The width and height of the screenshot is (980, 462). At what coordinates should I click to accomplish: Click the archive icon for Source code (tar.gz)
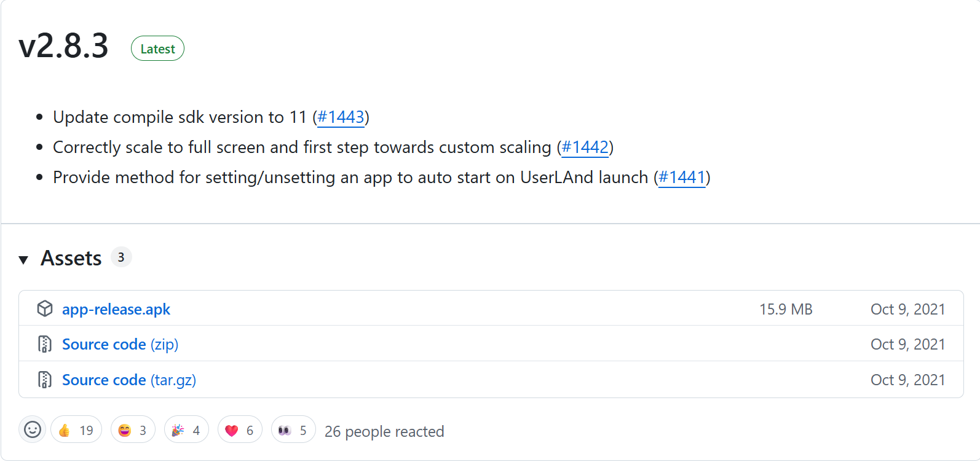point(45,380)
